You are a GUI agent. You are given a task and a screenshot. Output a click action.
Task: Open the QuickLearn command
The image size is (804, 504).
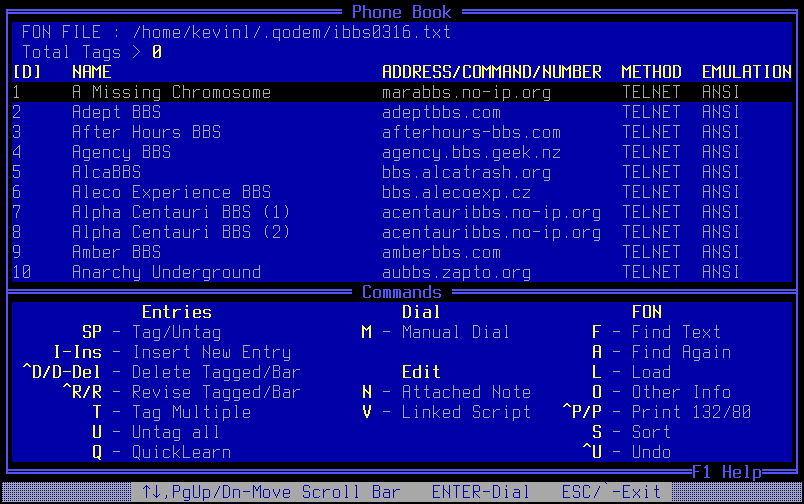tap(181, 452)
